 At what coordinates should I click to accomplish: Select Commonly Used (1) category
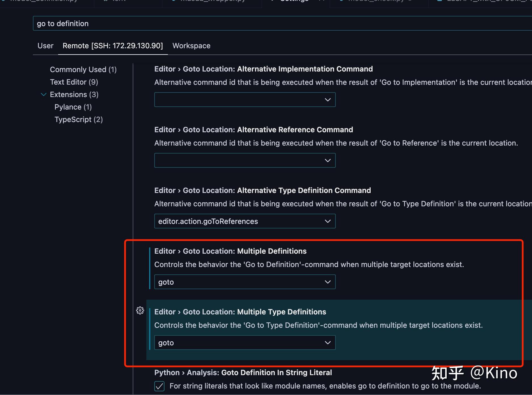point(83,70)
